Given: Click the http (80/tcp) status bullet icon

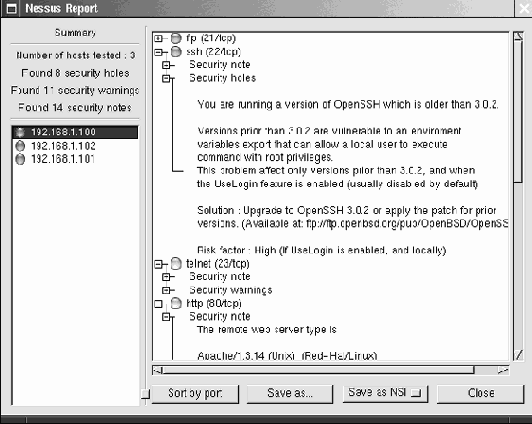Looking at the screenshot, I should click(x=176, y=303).
